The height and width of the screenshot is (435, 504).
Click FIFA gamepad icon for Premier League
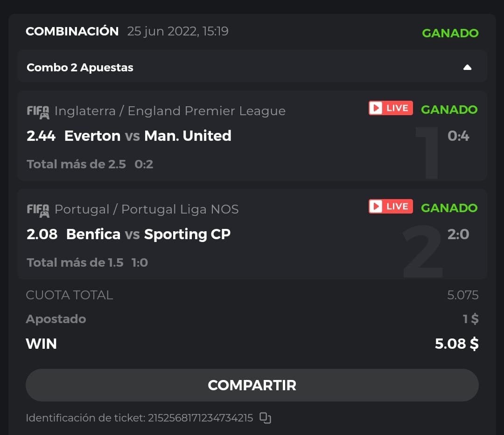point(38,112)
